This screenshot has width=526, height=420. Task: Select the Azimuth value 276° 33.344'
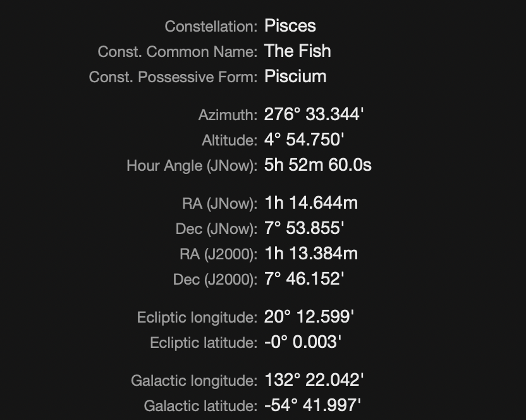[x=314, y=114]
